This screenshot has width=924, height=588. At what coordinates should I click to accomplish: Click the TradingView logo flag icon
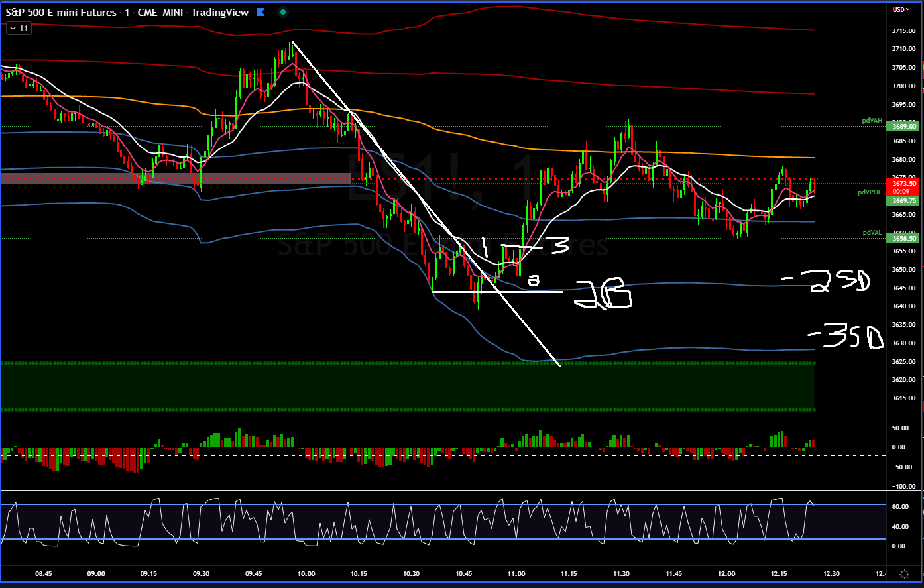259,12
